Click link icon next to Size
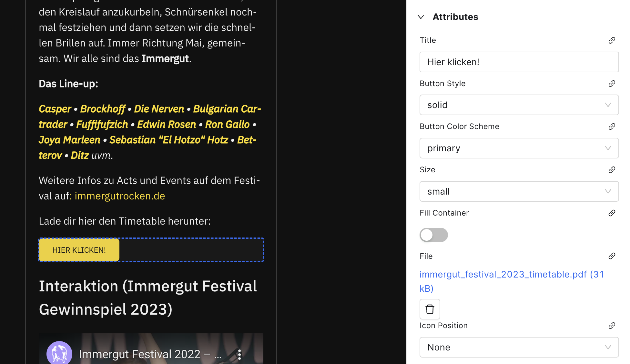 click(612, 170)
